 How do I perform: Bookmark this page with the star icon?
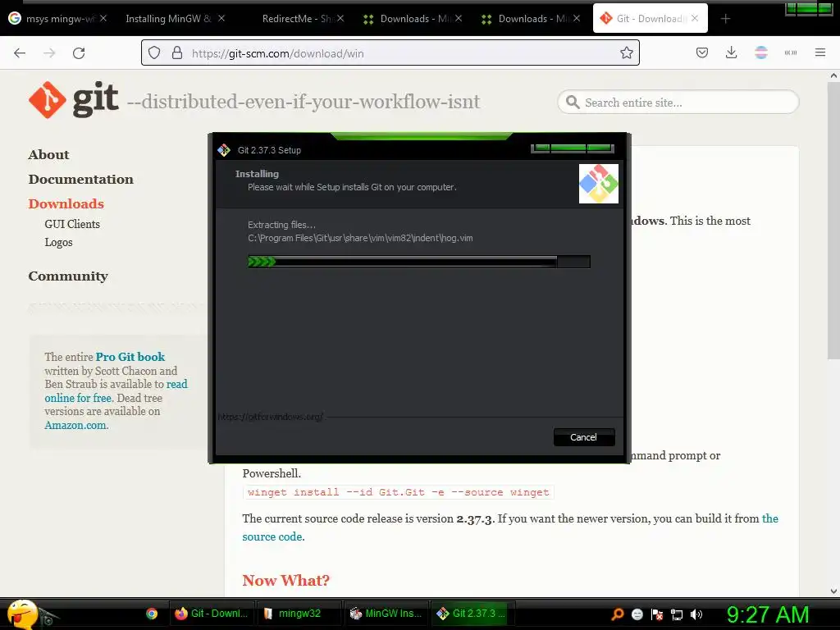pos(626,53)
